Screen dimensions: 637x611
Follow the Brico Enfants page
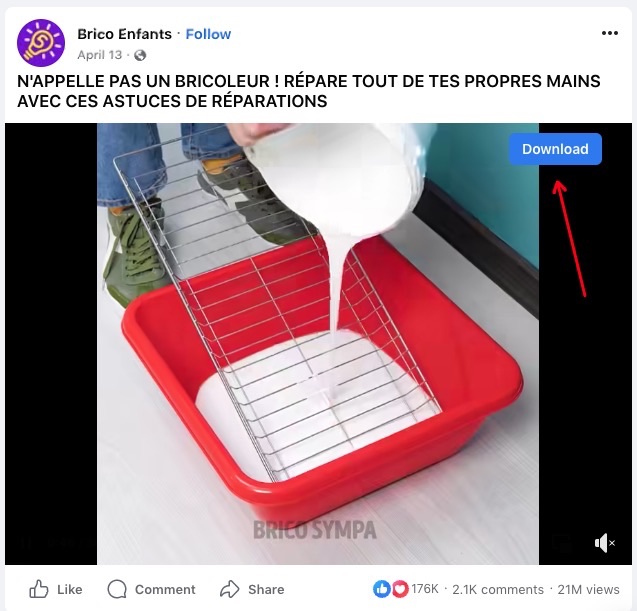[x=208, y=34]
